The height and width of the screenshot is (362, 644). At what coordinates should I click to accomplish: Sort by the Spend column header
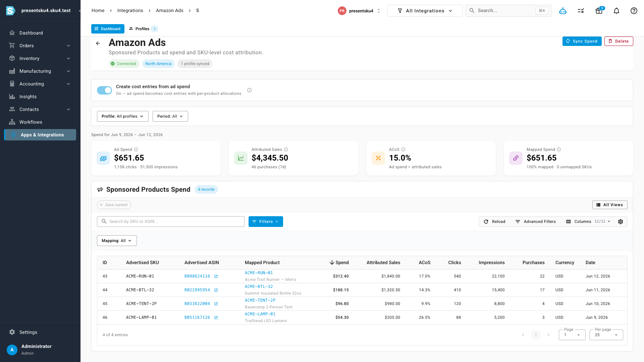[339, 262]
